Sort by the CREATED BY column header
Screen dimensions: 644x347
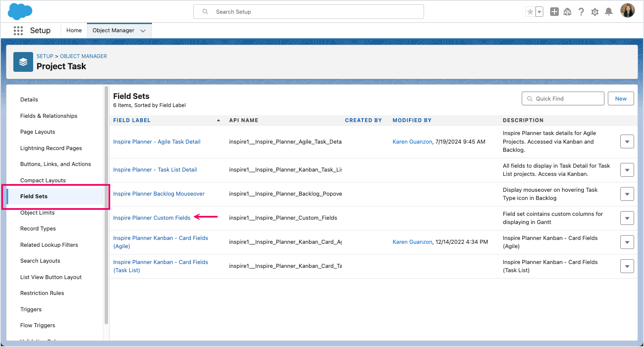point(363,120)
